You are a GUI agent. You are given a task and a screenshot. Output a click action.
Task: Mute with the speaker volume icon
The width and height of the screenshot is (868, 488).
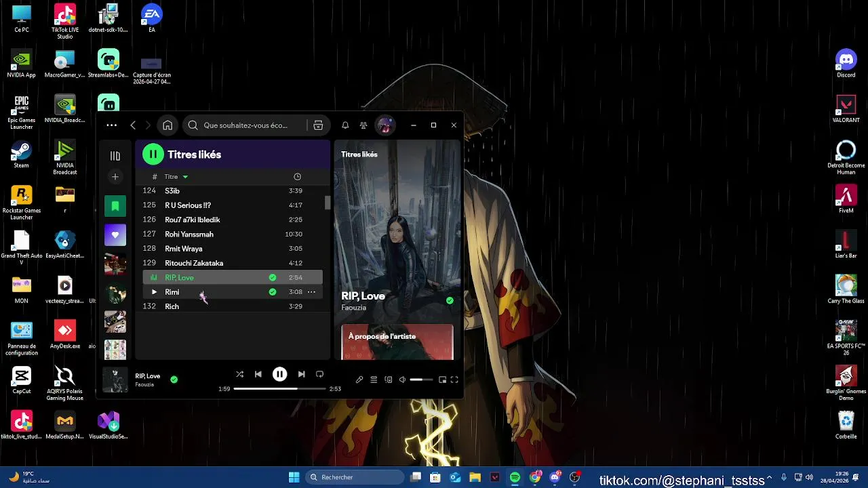tap(402, 380)
